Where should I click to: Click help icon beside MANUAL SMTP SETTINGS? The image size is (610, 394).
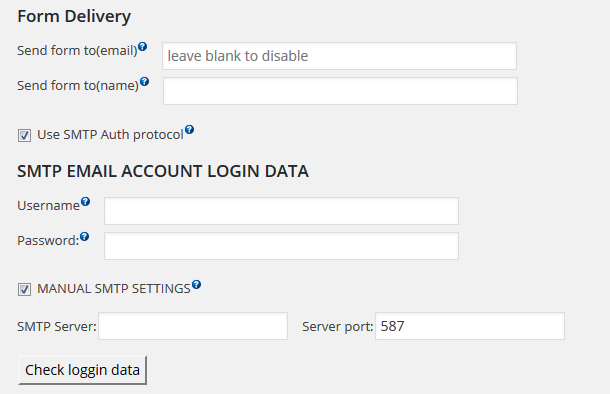pyautogui.click(x=196, y=284)
